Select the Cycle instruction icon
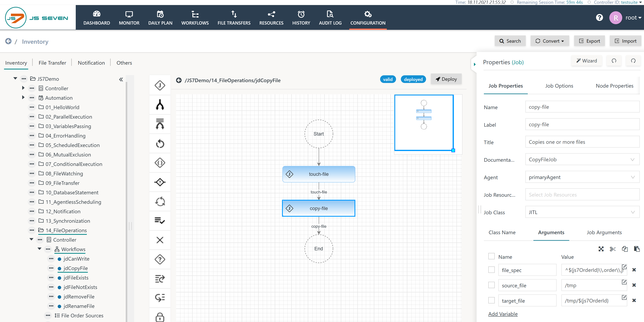The width and height of the screenshot is (644, 322). [160, 202]
